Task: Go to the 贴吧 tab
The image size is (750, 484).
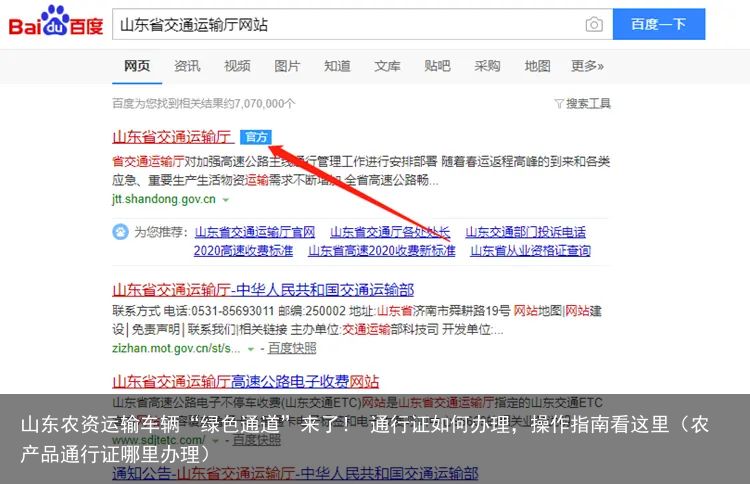Action: 437,66
